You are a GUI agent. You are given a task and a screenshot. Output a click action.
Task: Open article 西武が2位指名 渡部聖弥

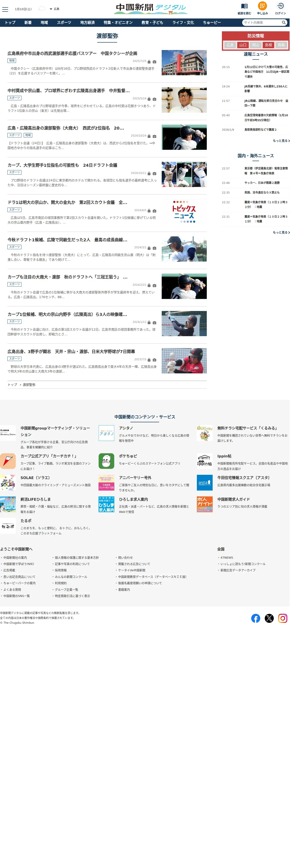[66, 128]
